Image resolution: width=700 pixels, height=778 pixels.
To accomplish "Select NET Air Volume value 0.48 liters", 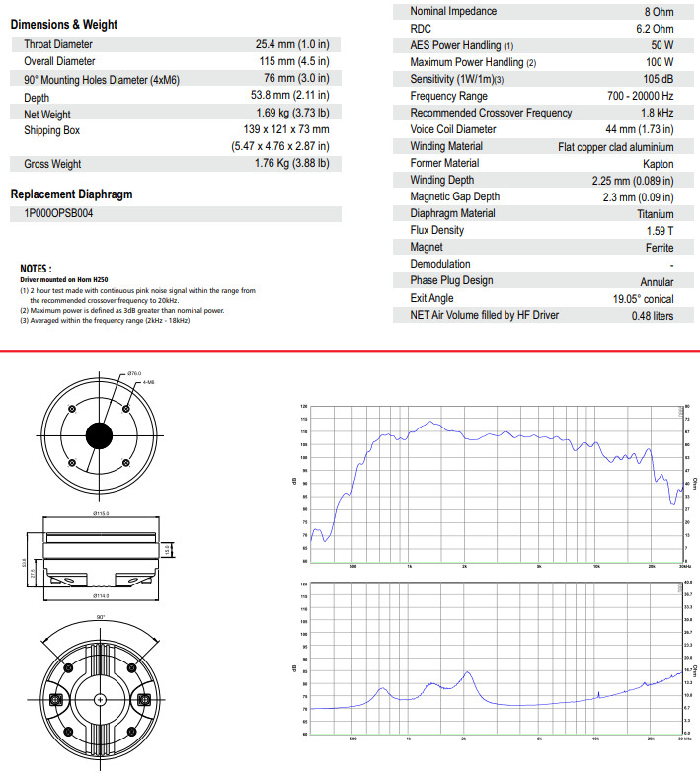I will (x=653, y=316).
